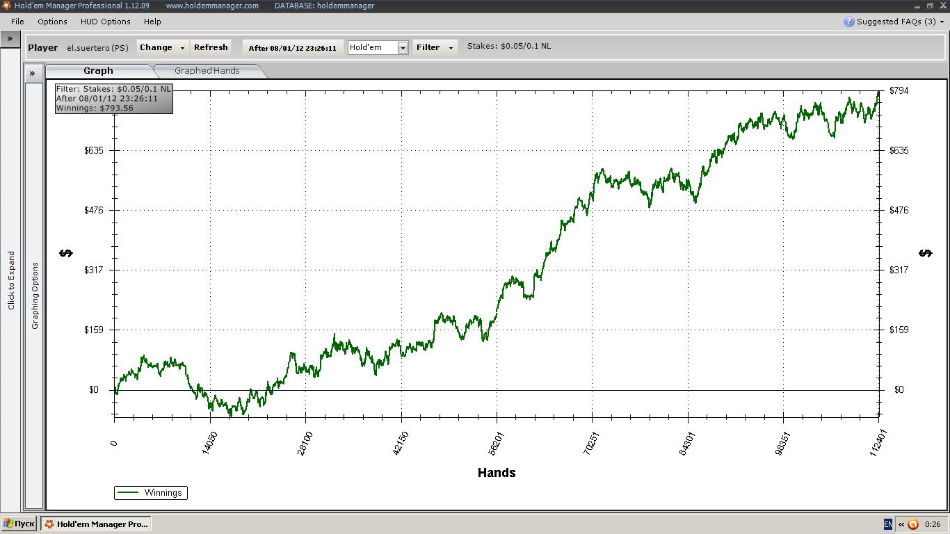
Task: Click the After 08/01/12 date button
Action: pyautogui.click(x=292, y=47)
